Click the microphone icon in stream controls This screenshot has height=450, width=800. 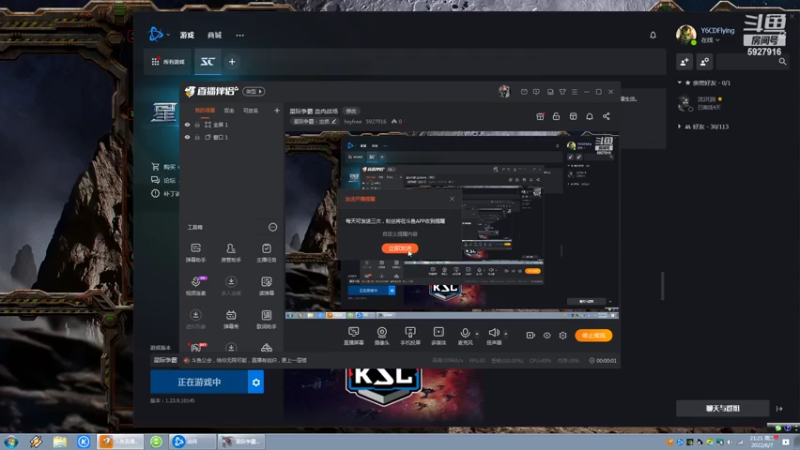click(x=465, y=334)
